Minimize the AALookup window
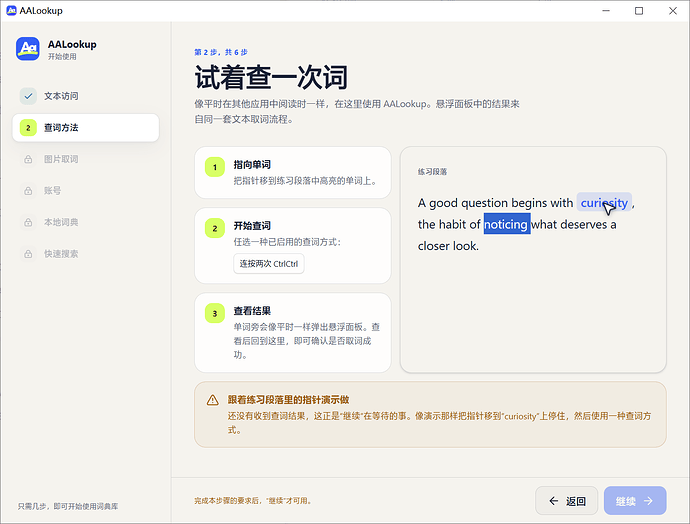The height and width of the screenshot is (524, 690). [606, 11]
